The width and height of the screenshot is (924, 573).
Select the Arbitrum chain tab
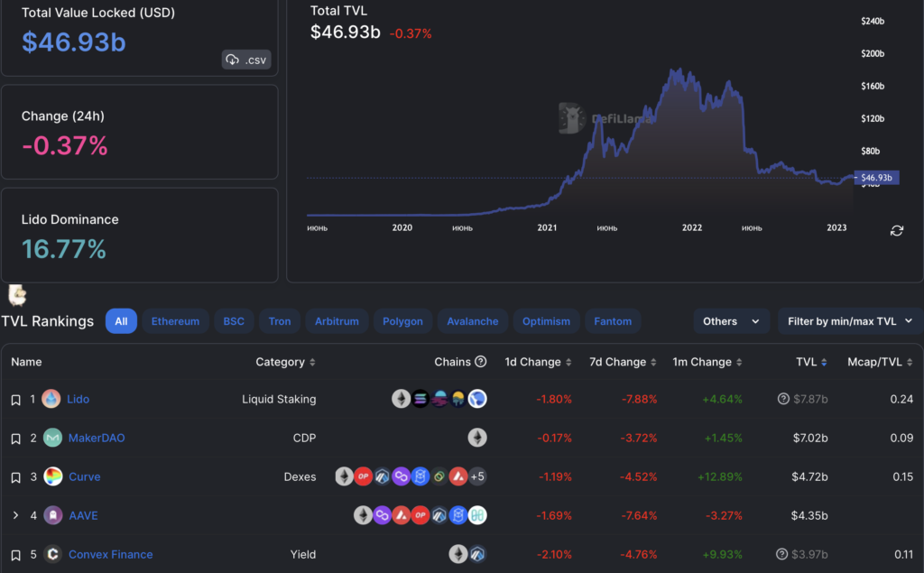(x=337, y=321)
